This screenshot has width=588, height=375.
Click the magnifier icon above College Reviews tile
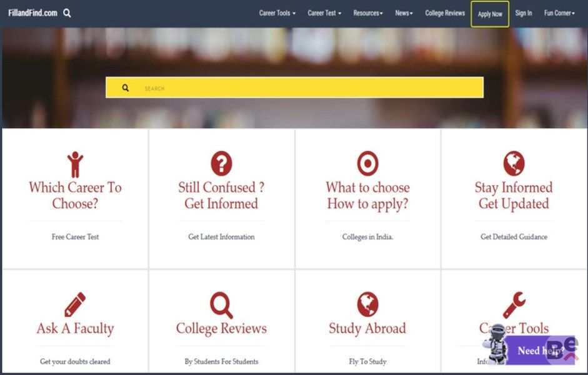(x=221, y=305)
